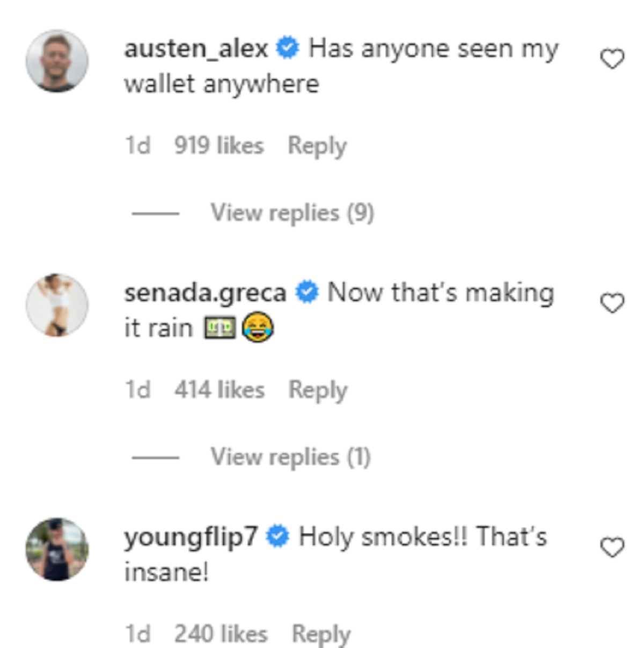The width and height of the screenshot is (644, 648).
Task: Like youngflip7's Holy smokes comment
Action: pos(612,548)
